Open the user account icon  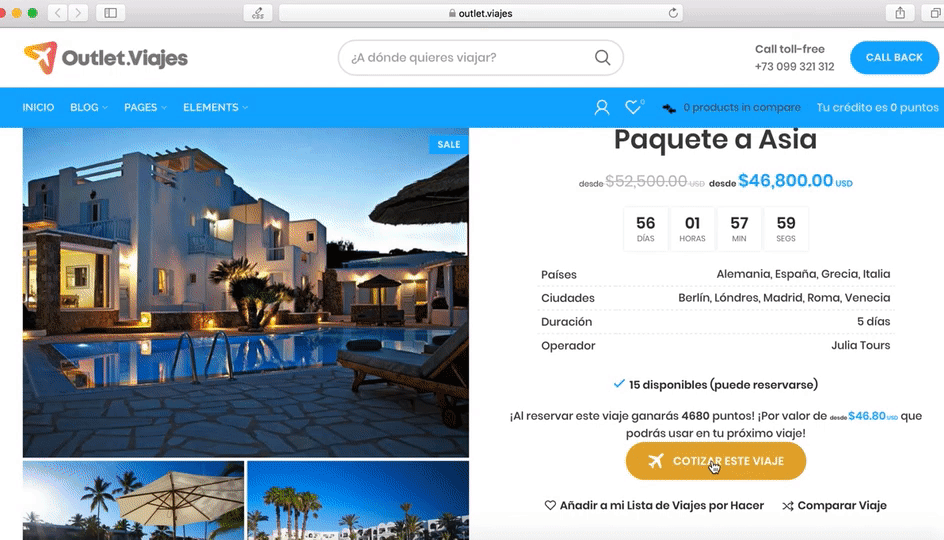click(x=601, y=107)
